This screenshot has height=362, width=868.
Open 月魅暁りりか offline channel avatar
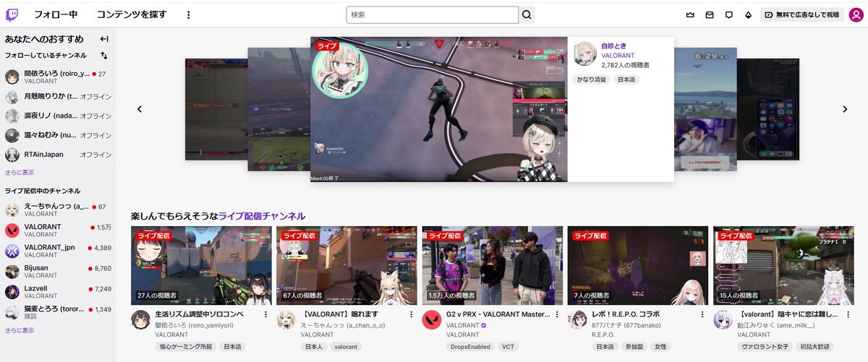[x=12, y=96]
